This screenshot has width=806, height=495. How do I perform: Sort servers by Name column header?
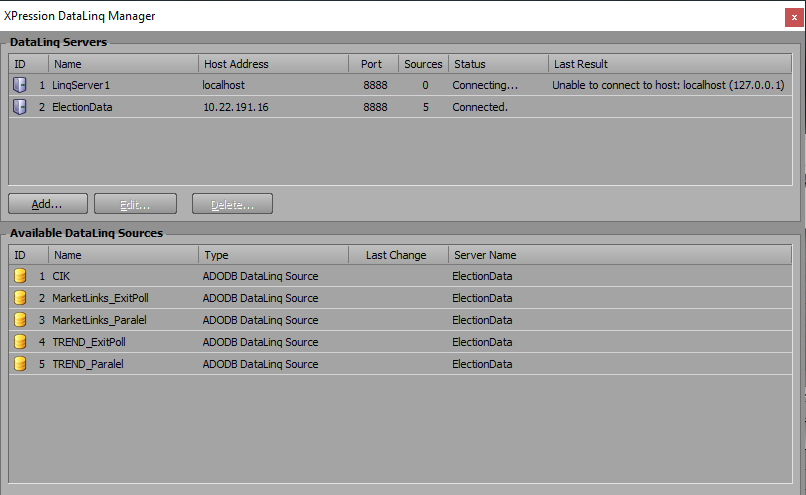(123, 64)
